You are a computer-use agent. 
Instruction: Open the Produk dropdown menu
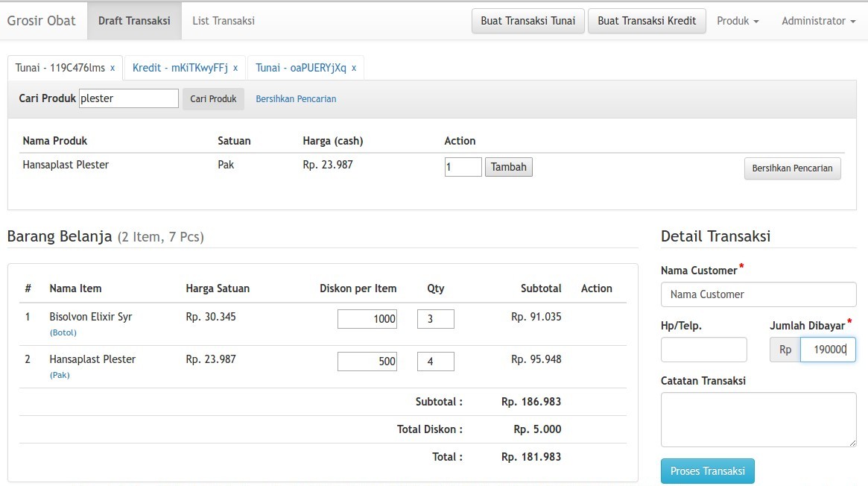(x=737, y=21)
